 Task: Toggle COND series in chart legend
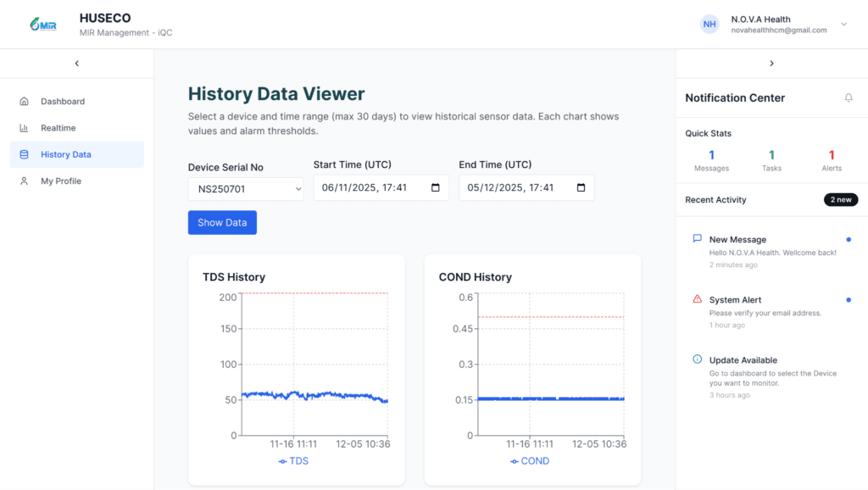[x=530, y=461]
